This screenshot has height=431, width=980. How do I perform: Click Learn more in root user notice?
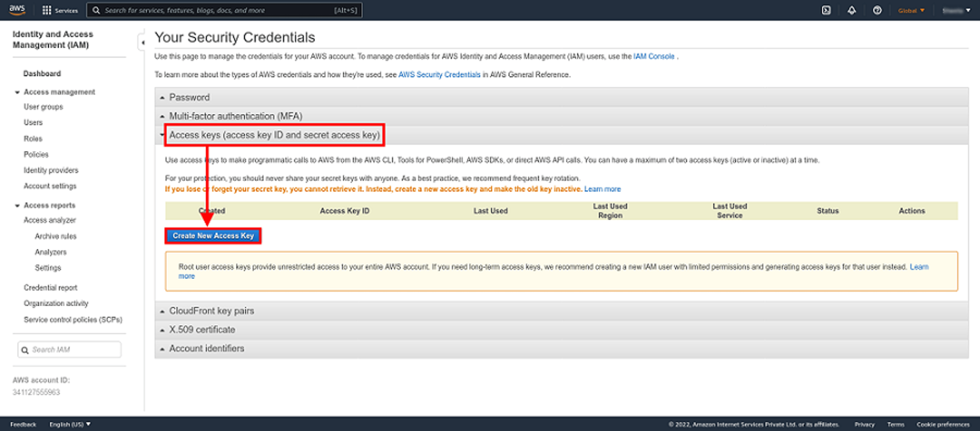(919, 267)
